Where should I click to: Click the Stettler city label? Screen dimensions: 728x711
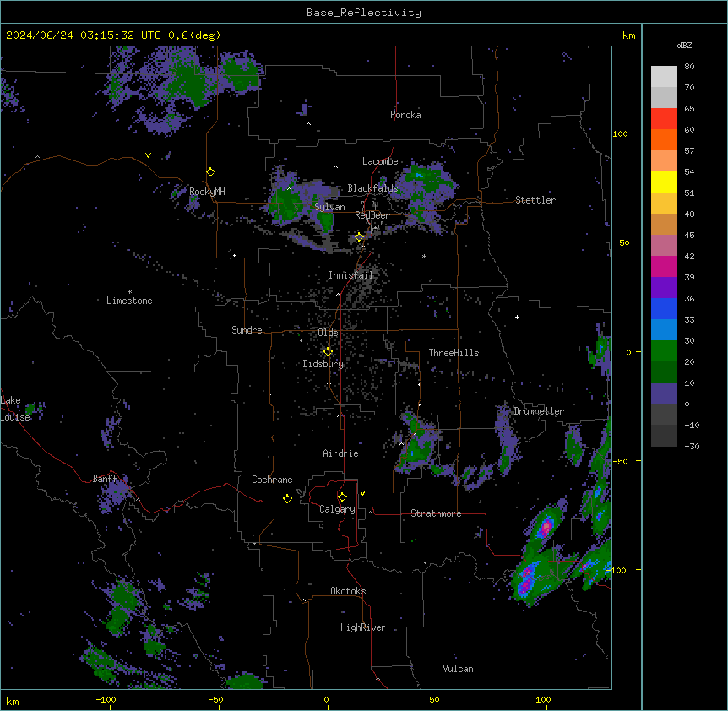pos(535,200)
